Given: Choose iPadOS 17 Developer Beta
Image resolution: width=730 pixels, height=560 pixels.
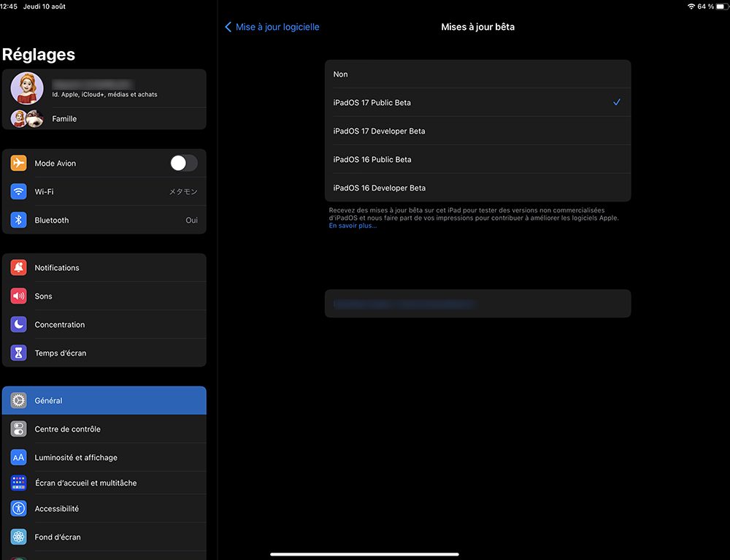Looking at the screenshot, I should pos(478,131).
